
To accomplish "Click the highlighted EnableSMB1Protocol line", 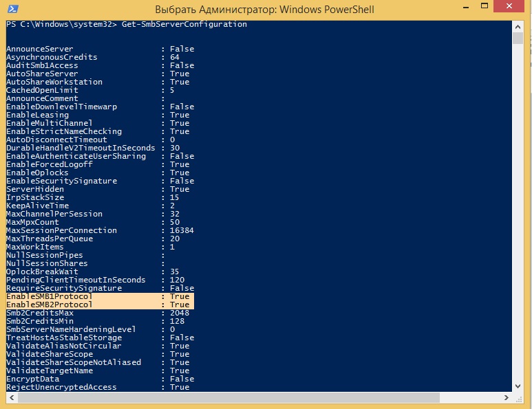I will point(100,296).
